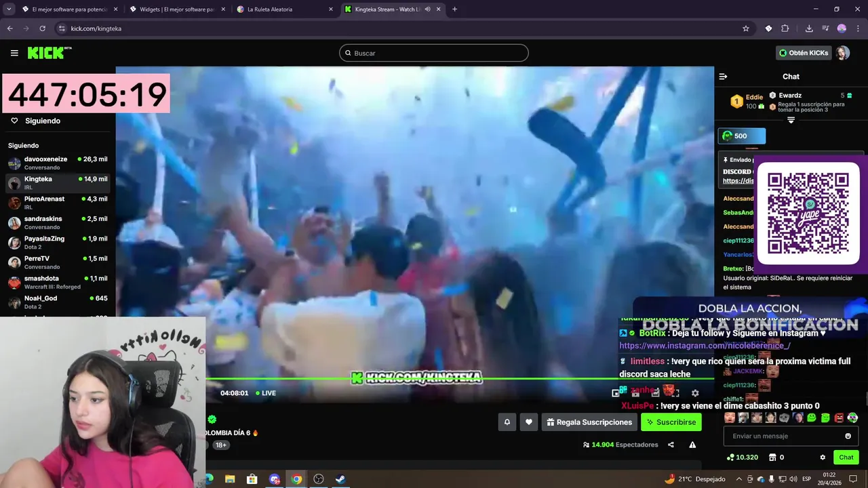The height and width of the screenshot is (488, 868).
Task: Open the Kick hamburger sidebar menu
Action: (x=14, y=53)
